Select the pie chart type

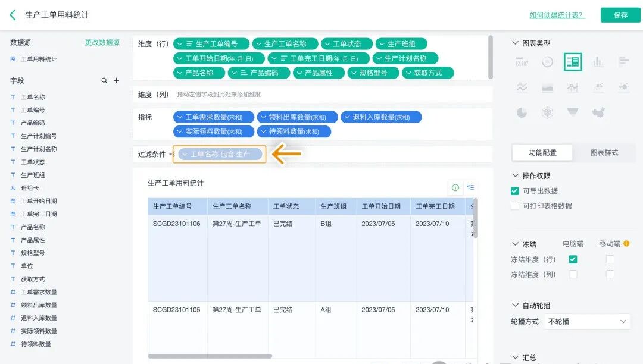(x=522, y=112)
